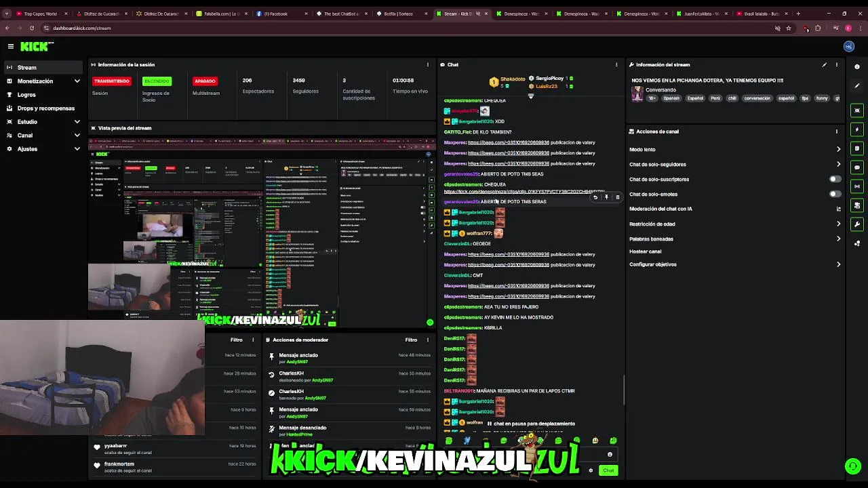Reload the page in the browser toolbar
Image resolution: width=868 pixels, height=488 pixels.
click(31, 28)
